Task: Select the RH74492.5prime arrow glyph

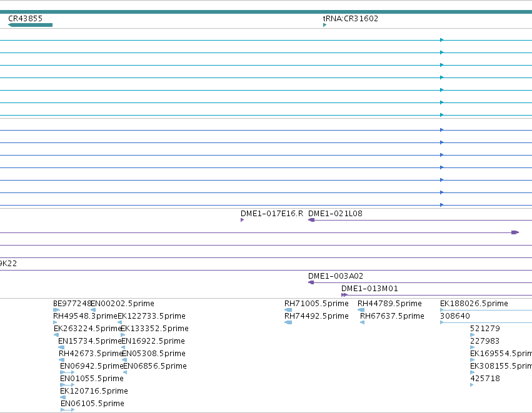Action: 288,322
